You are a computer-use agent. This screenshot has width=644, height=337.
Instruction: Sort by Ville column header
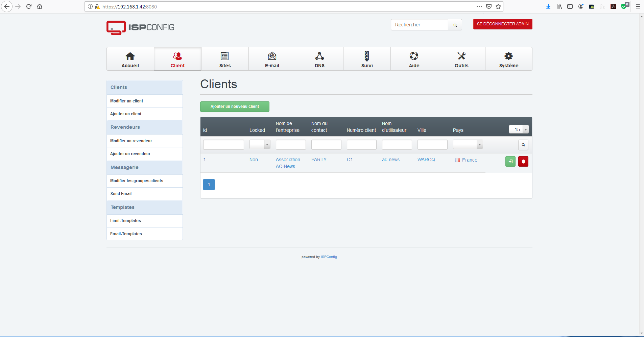pos(422,130)
